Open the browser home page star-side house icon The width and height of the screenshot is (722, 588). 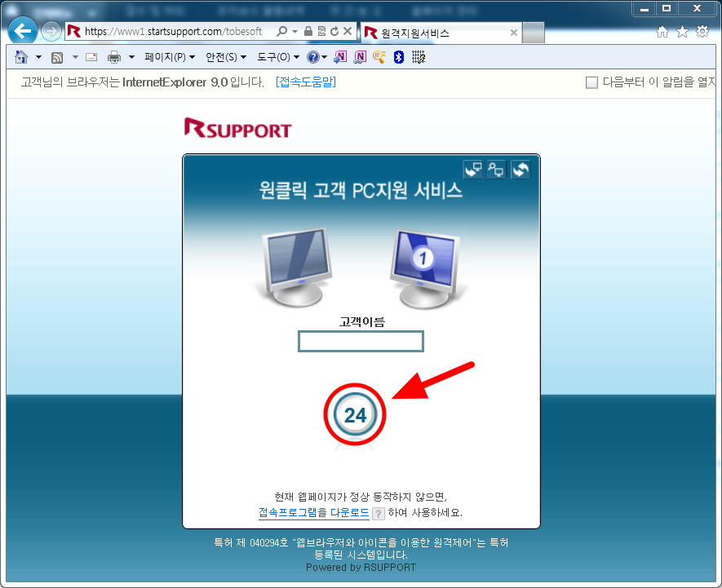pyautogui.click(x=662, y=32)
